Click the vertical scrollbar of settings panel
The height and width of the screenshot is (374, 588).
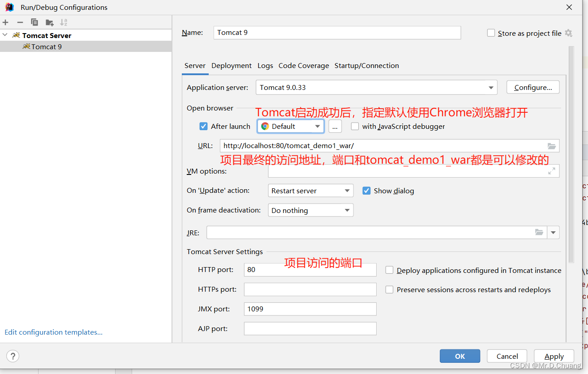tap(571, 154)
